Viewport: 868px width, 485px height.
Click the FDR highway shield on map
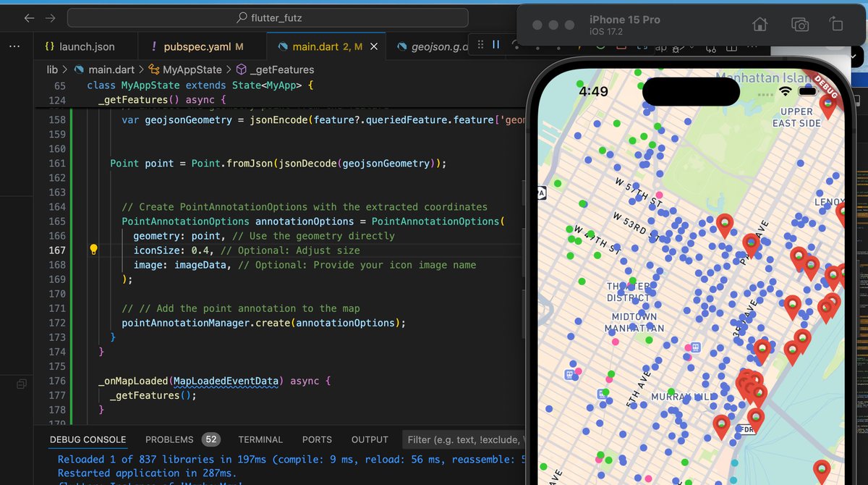746,429
